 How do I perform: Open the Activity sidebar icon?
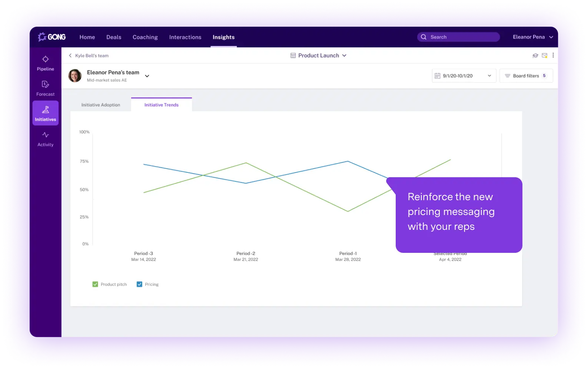click(45, 139)
